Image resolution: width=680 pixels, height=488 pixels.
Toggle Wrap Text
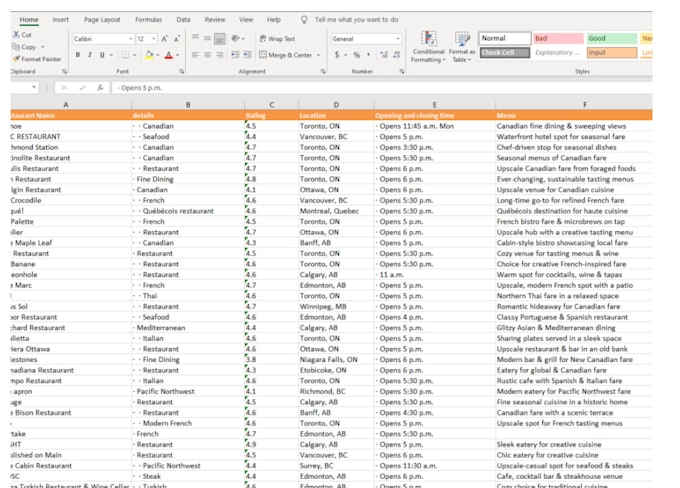coord(277,39)
